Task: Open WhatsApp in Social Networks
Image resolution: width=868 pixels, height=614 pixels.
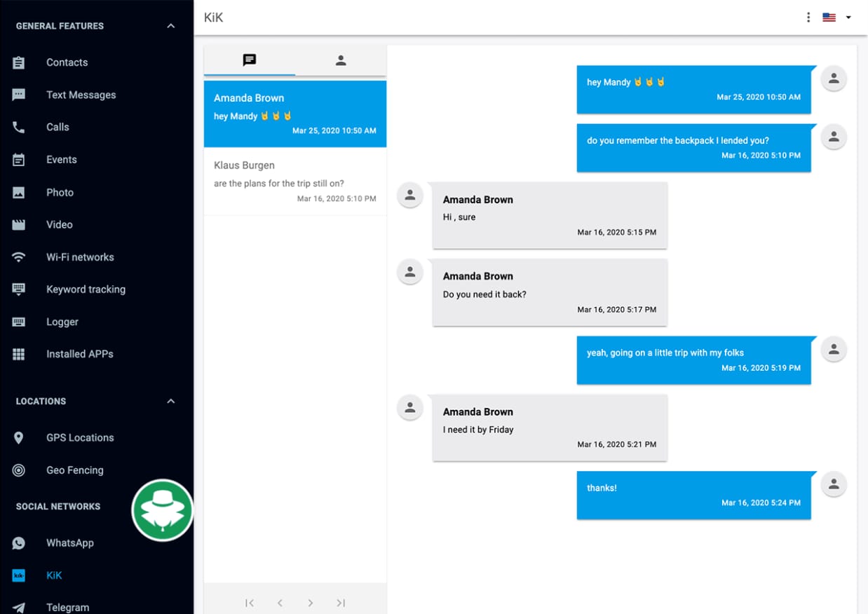Action: click(x=69, y=543)
